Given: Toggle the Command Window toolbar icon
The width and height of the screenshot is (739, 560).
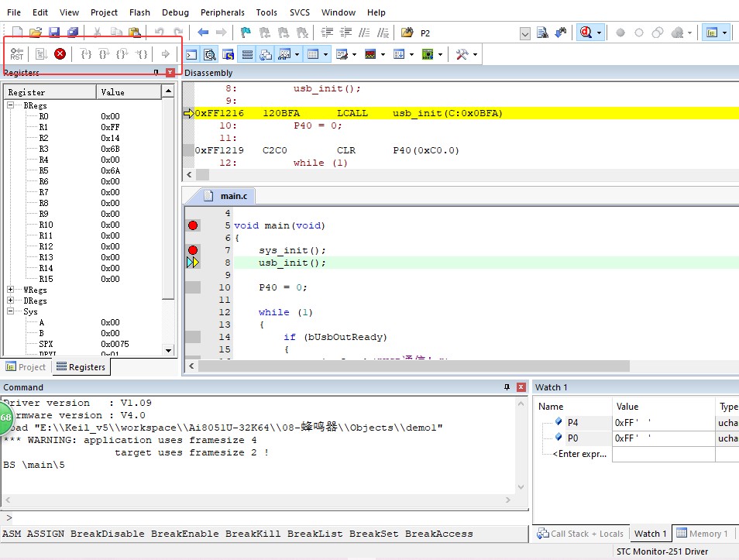Looking at the screenshot, I should (191, 55).
